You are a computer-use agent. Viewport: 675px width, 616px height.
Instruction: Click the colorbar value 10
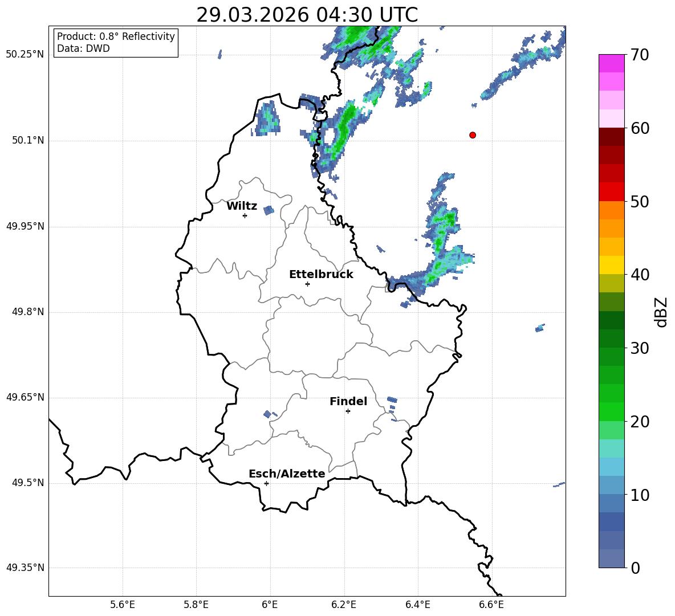[640, 495]
